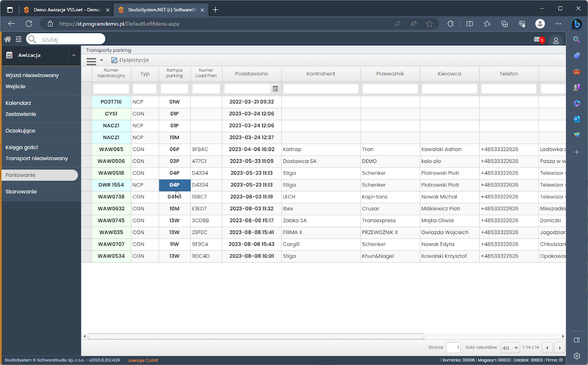The height and width of the screenshot is (365, 588).
Task: Click the Dyspozycja edit icon
Action: click(x=114, y=60)
